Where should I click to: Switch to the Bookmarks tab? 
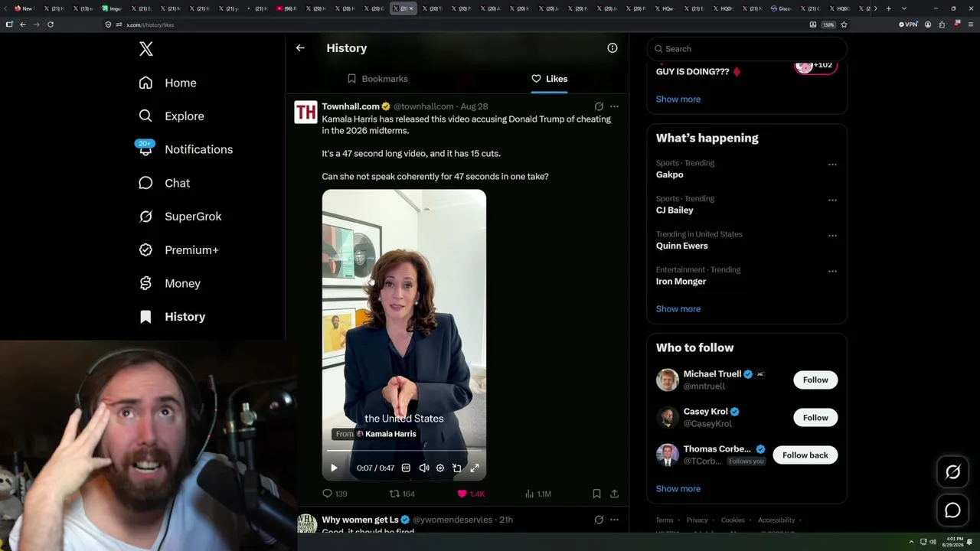pos(377,79)
